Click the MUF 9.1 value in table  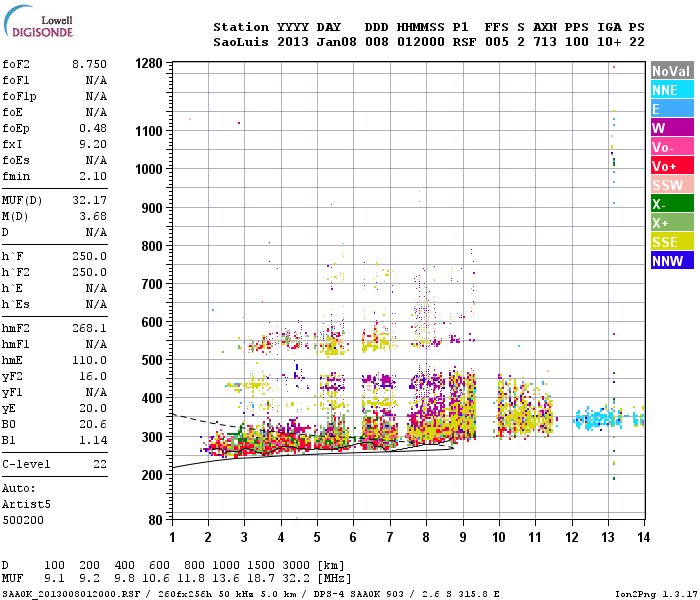point(54,579)
